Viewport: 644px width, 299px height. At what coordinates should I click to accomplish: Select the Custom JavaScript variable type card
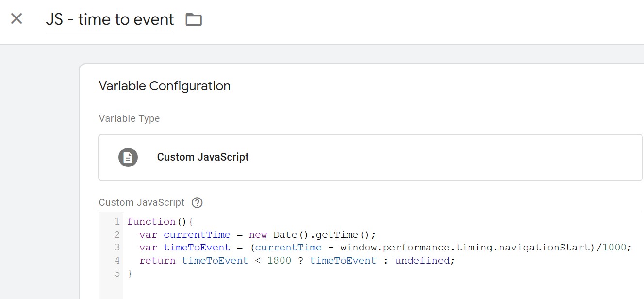pos(370,157)
